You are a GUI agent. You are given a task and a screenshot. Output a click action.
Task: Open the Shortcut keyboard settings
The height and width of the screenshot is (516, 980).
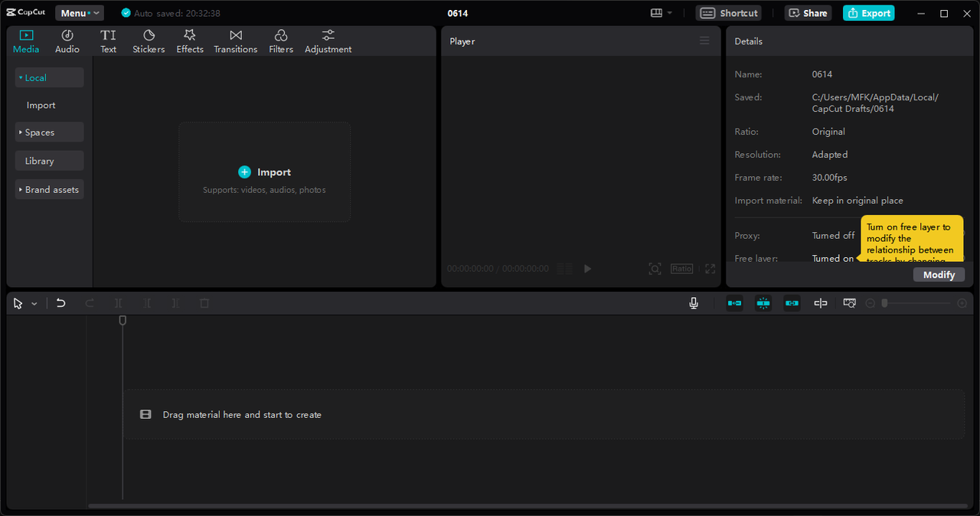728,13
